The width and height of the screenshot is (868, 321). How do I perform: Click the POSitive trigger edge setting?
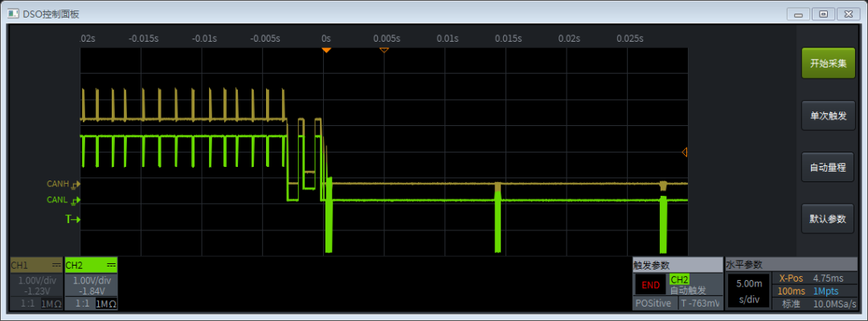point(655,303)
